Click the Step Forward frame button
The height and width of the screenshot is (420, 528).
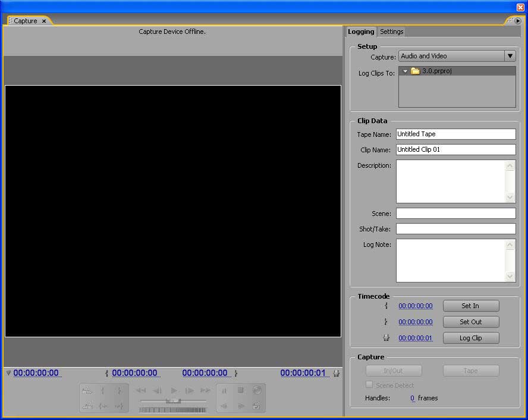tap(190, 390)
